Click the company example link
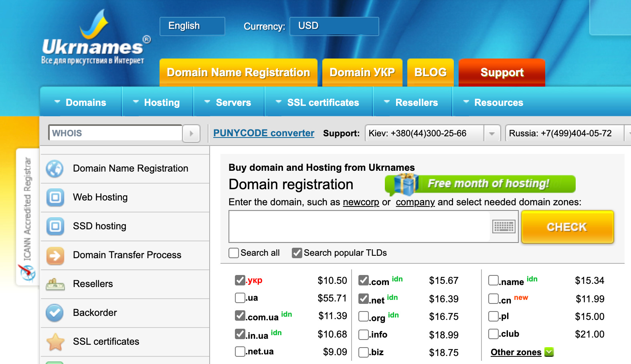 coord(415,202)
